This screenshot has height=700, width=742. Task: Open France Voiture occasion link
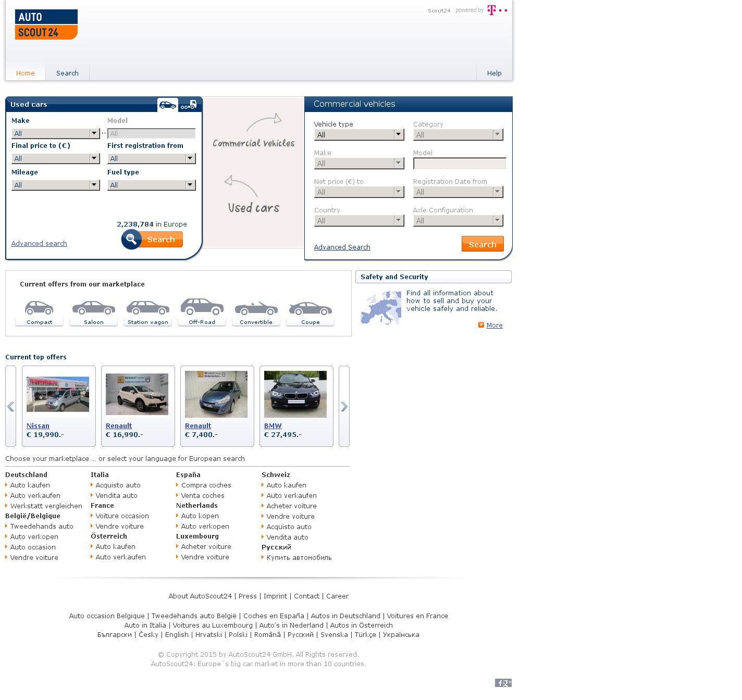[122, 516]
